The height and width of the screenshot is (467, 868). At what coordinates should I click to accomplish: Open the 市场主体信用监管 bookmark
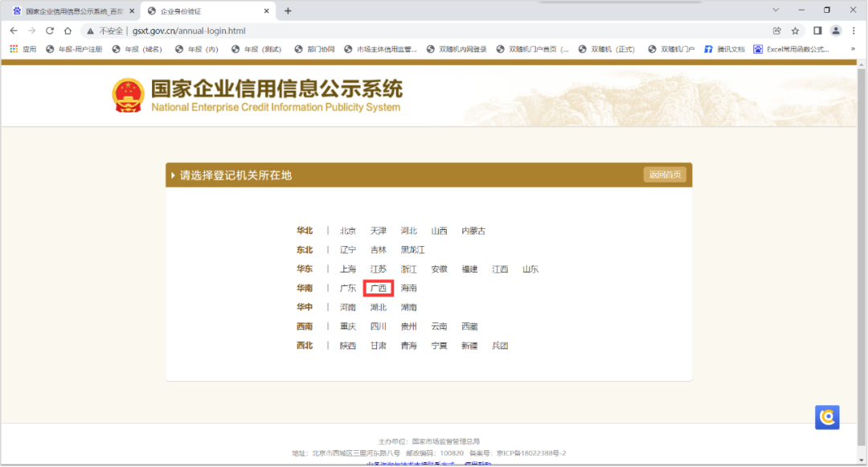pyautogui.click(x=380, y=49)
